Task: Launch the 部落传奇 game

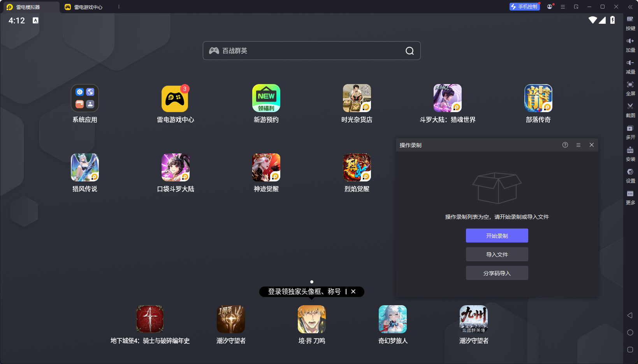Action: pyautogui.click(x=538, y=98)
